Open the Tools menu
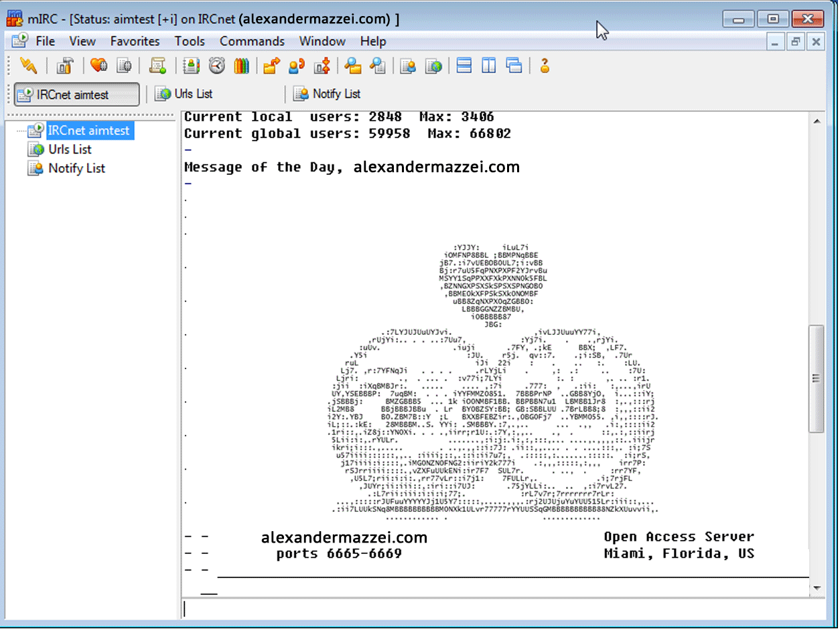 190,41
